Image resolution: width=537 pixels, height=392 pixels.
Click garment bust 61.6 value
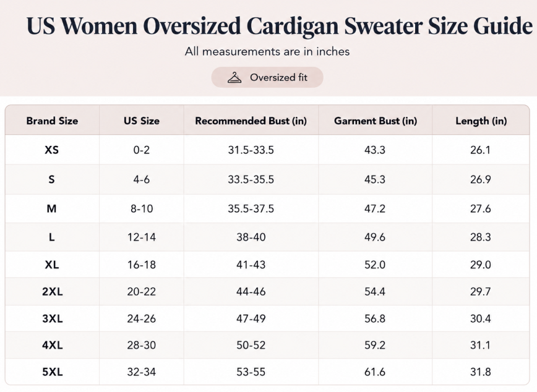(375, 372)
